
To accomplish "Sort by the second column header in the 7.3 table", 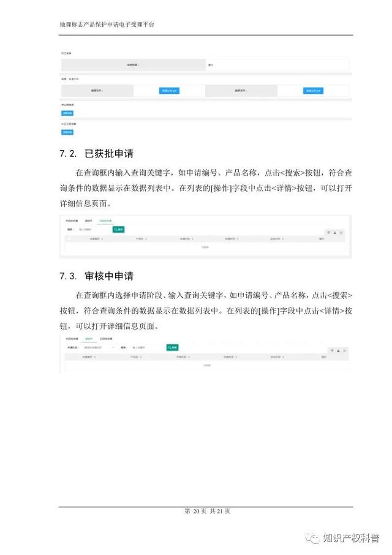I will [136, 357].
